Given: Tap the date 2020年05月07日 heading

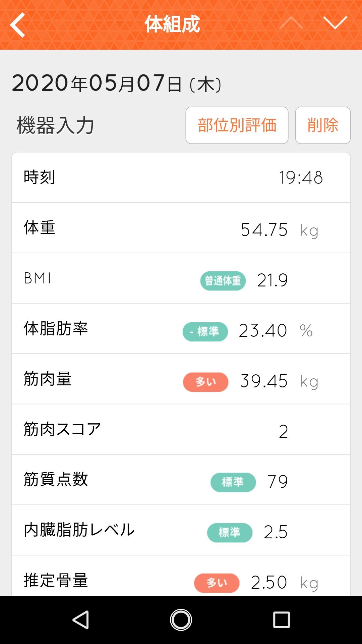Looking at the screenshot, I should click(116, 83).
